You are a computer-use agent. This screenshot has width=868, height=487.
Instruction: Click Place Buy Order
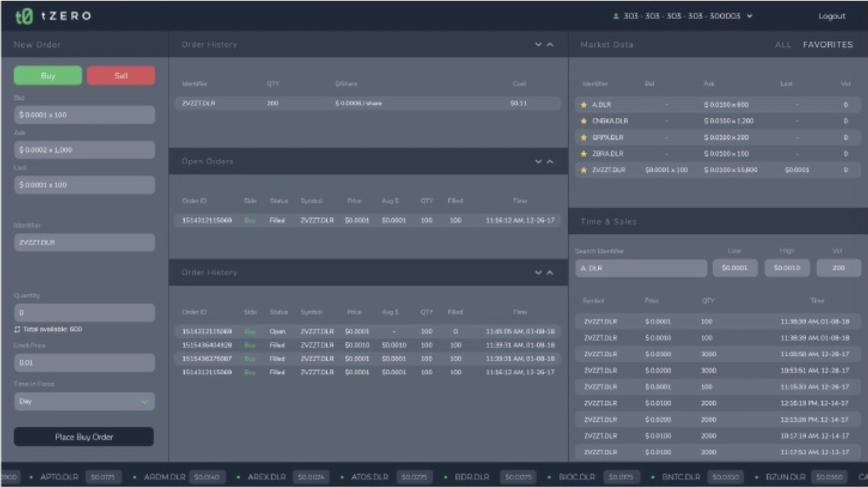[84, 437]
